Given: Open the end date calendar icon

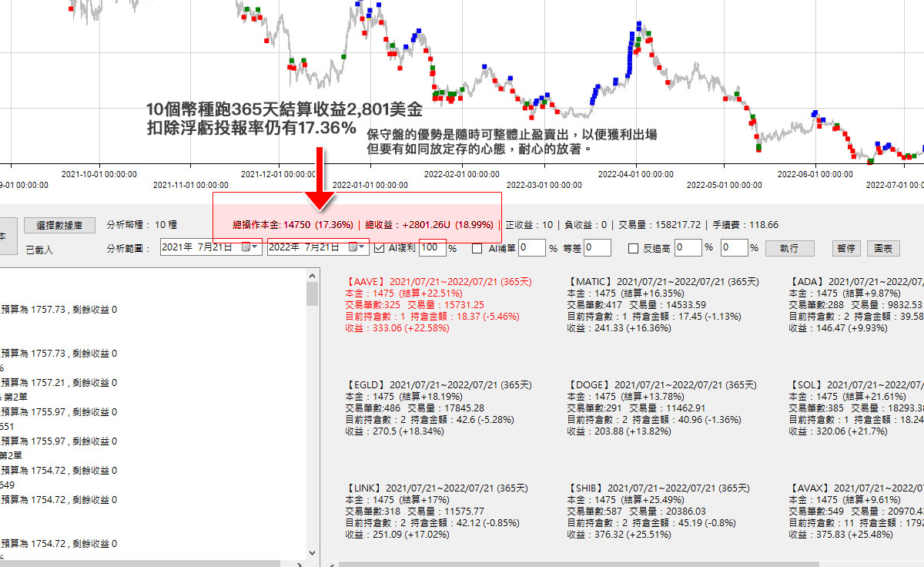Looking at the screenshot, I should click(x=353, y=247).
